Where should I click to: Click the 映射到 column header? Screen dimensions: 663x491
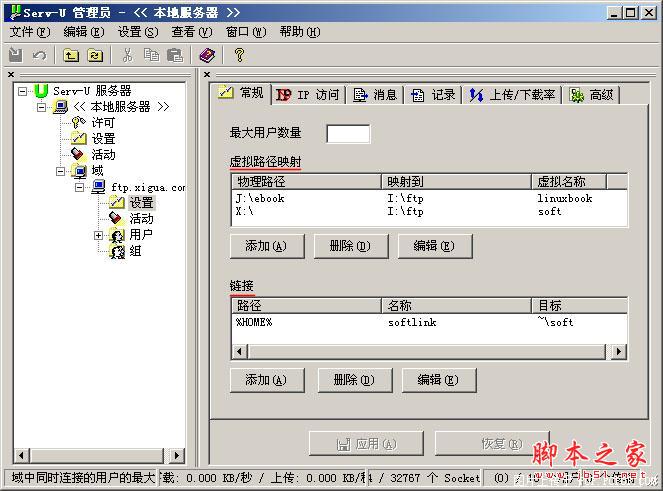coord(456,181)
